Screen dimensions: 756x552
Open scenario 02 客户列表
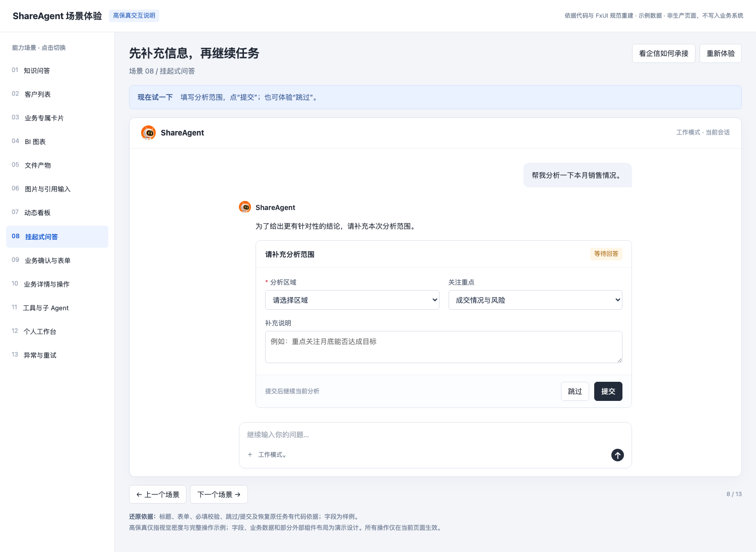click(57, 94)
